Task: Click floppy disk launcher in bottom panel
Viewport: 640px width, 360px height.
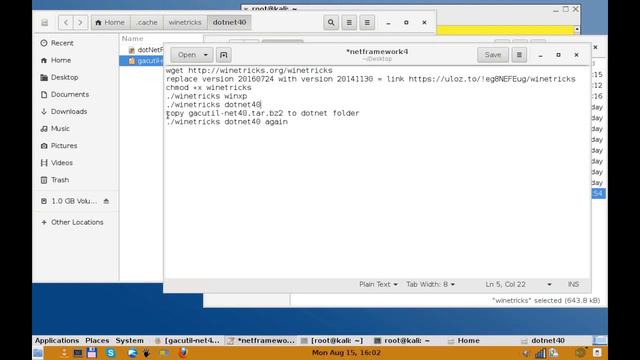Action: 92,353
